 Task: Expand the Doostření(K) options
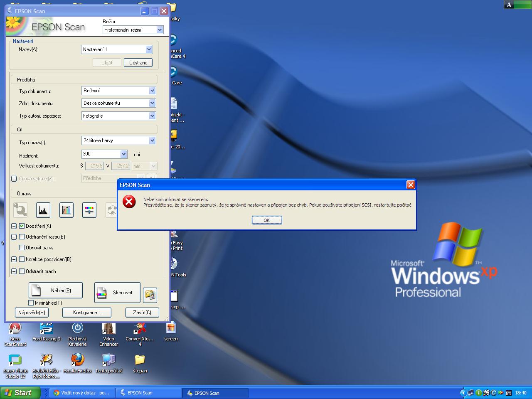tap(14, 226)
